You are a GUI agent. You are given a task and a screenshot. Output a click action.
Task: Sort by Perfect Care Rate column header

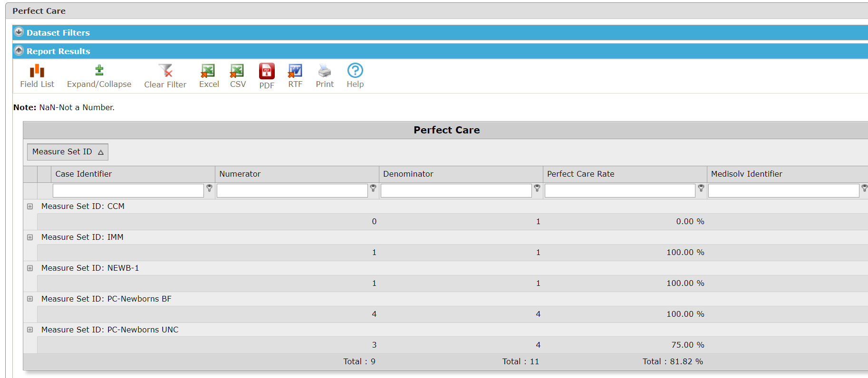click(580, 174)
